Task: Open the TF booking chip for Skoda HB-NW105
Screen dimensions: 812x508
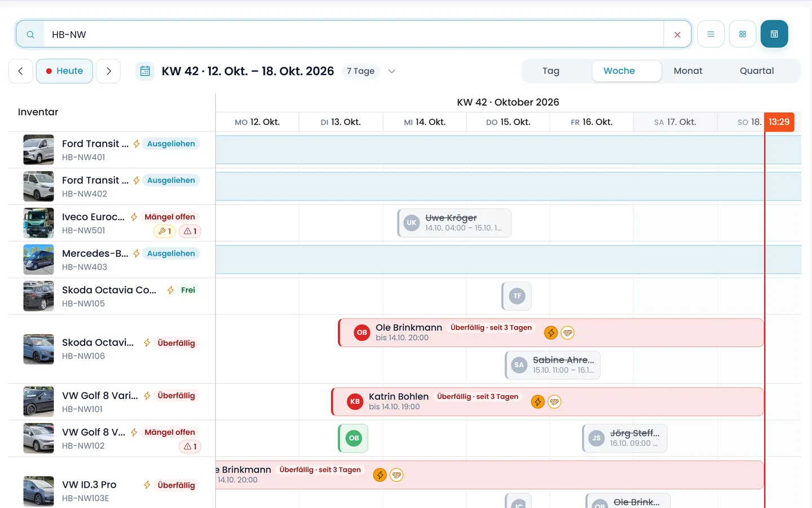Action: tap(517, 296)
